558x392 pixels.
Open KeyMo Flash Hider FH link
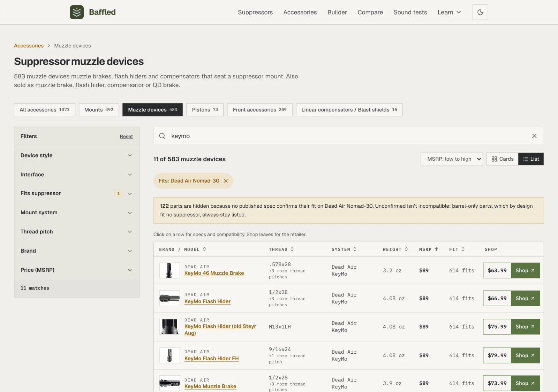click(x=211, y=359)
